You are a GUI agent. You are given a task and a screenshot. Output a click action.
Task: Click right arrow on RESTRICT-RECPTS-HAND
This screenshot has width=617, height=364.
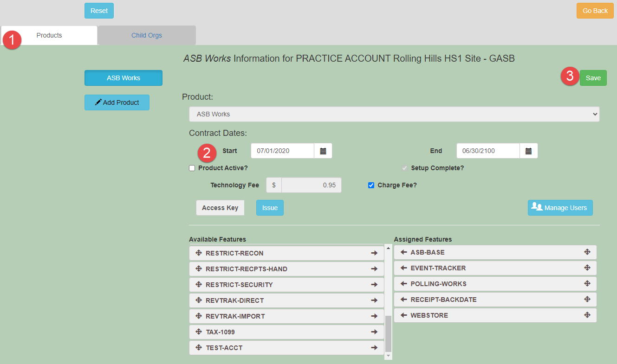point(374,269)
